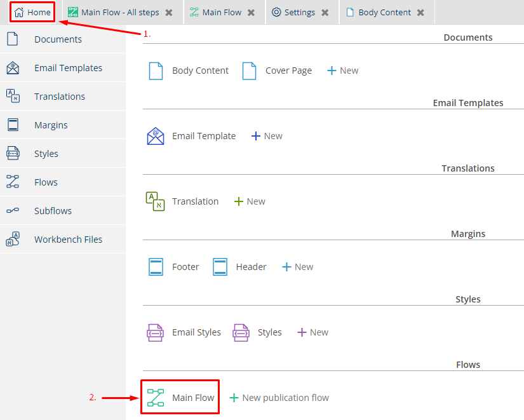The height and width of the screenshot is (420, 524).
Task: Close the Body Content tab
Action: (420, 13)
